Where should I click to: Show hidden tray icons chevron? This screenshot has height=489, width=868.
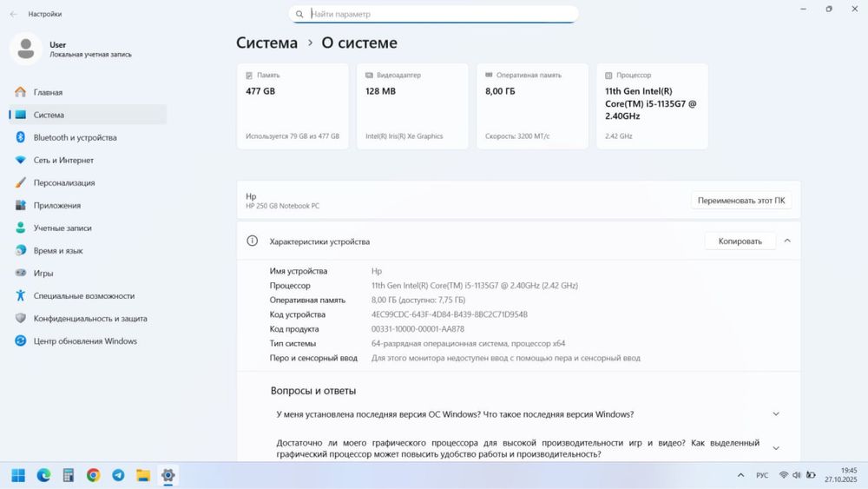tap(740, 475)
